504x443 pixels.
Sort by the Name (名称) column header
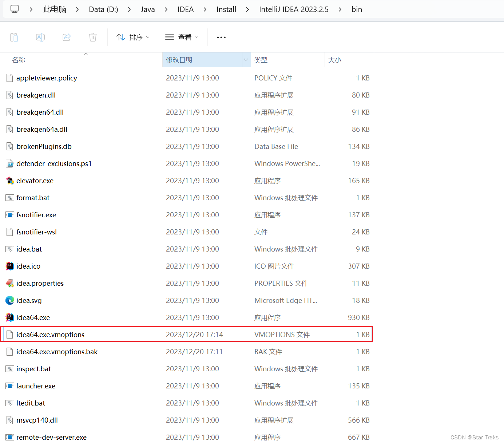click(19, 60)
